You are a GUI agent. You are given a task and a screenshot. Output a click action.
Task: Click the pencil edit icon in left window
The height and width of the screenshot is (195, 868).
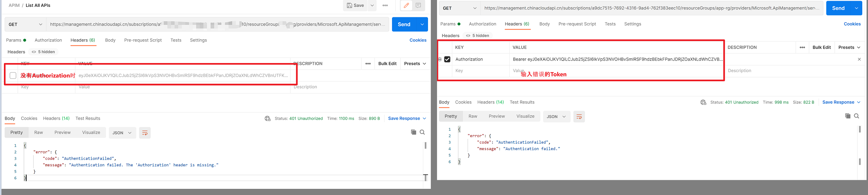406,5
